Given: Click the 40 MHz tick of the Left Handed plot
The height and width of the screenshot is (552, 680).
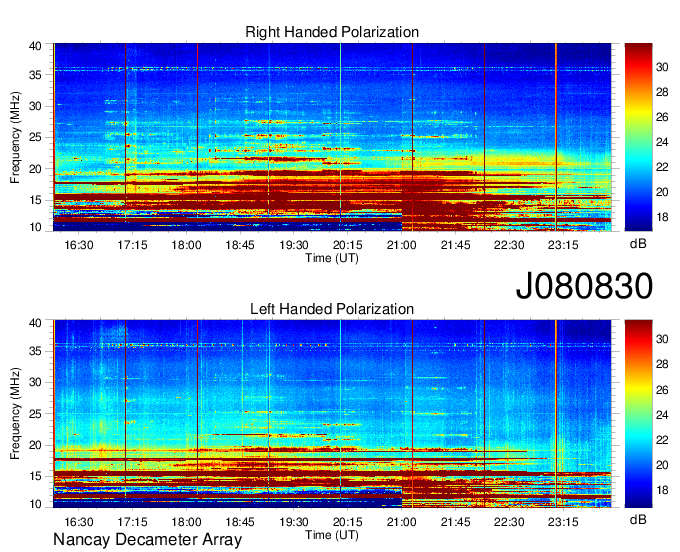Looking at the screenshot, I should (35, 322).
